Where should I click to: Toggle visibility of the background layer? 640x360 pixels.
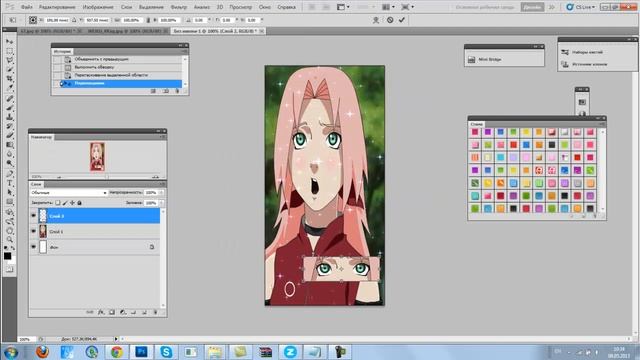33,247
